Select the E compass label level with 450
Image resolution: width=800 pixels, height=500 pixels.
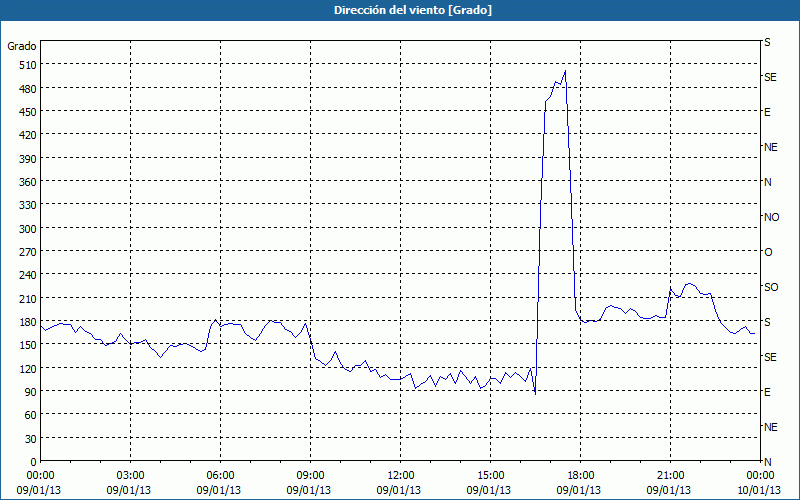point(767,112)
